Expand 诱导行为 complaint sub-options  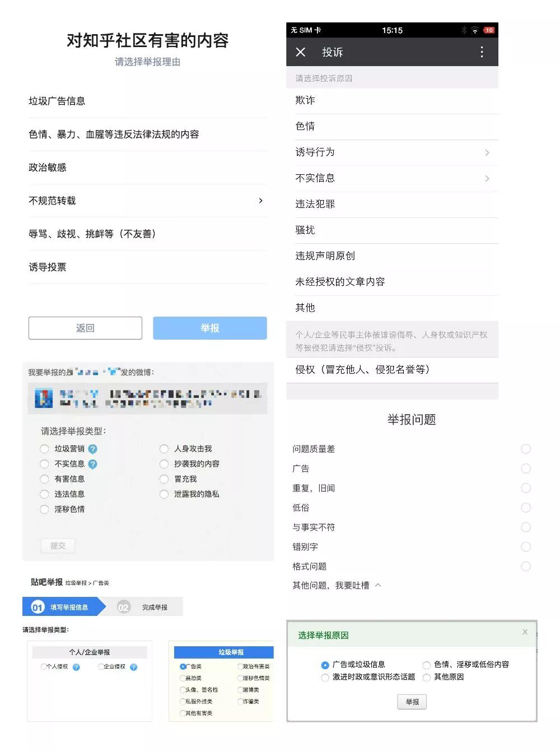487,152
